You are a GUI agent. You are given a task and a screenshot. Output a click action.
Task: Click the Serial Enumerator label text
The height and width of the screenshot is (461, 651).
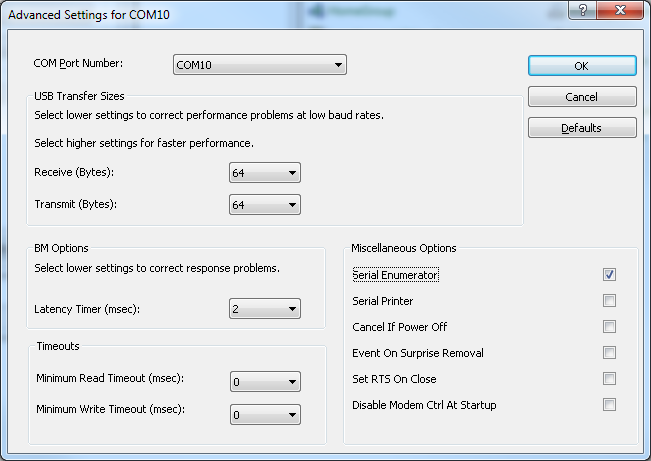click(396, 274)
